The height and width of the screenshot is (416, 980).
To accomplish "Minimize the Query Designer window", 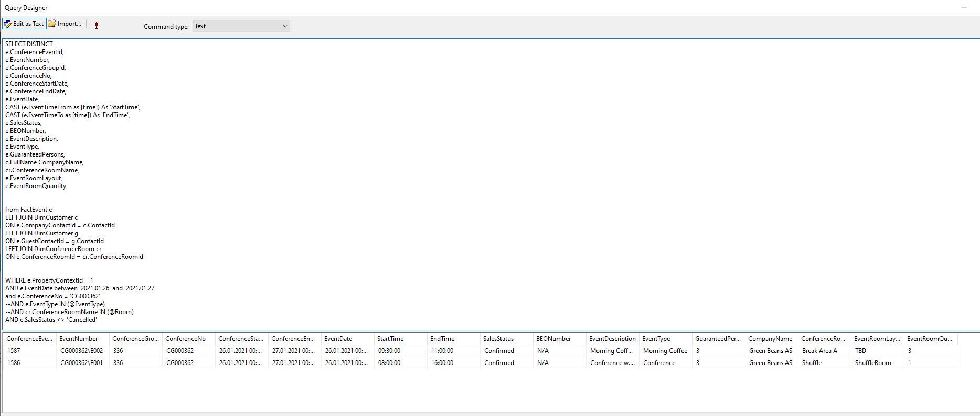I will click(964, 7).
